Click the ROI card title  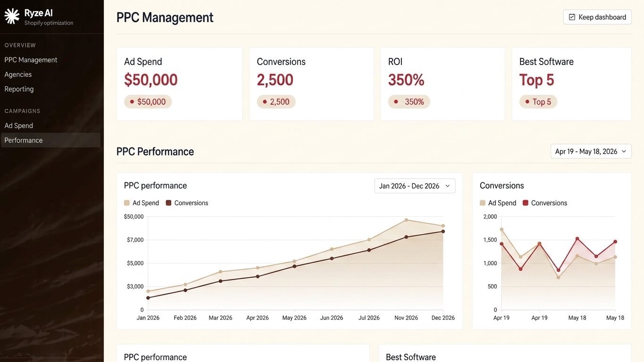395,62
